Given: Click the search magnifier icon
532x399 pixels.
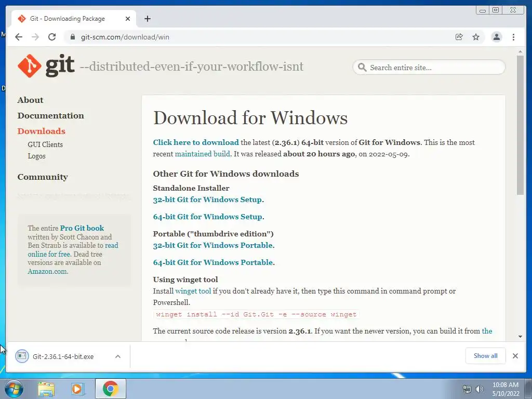Looking at the screenshot, I should click(362, 67).
